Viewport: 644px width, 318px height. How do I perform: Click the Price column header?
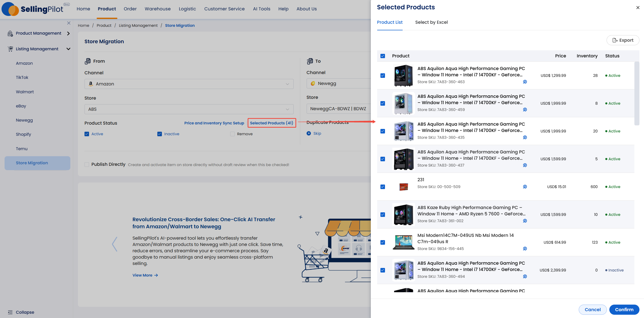pyautogui.click(x=560, y=56)
